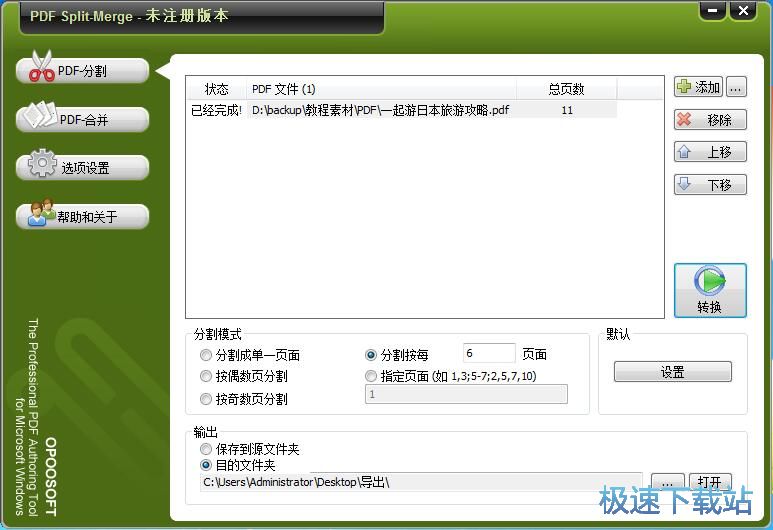The height and width of the screenshot is (530, 773).
Task: Choose 保存到源文件夹 output option
Action: (249, 449)
